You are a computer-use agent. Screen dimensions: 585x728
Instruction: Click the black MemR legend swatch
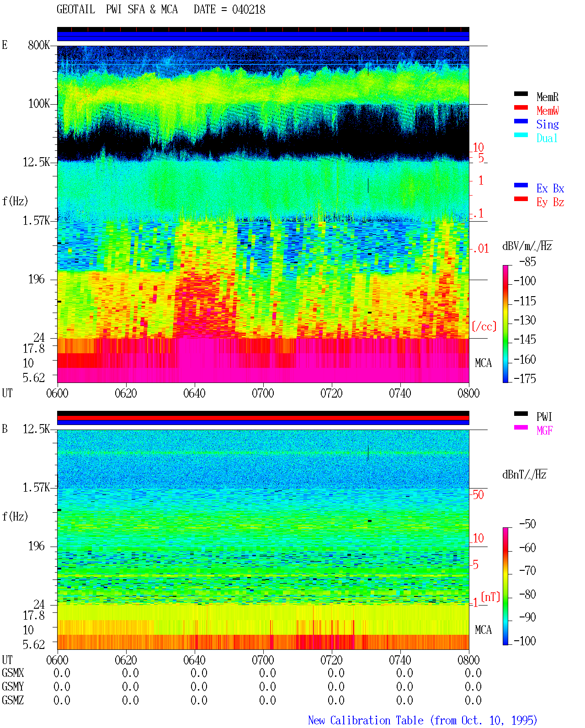[x=521, y=94]
